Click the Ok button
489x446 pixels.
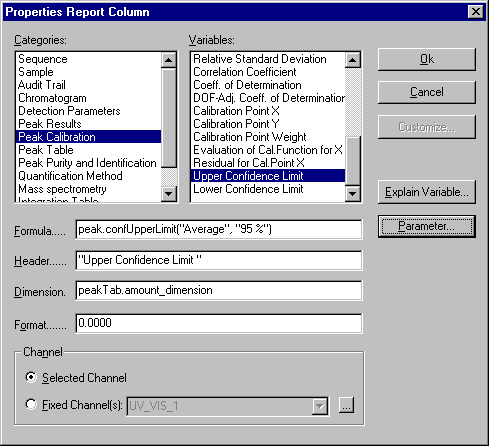pos(427,59)
